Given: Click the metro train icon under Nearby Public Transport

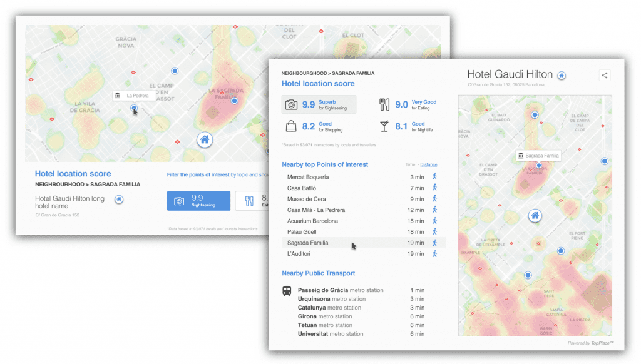Looking at the screenshot, I should 287,290.
